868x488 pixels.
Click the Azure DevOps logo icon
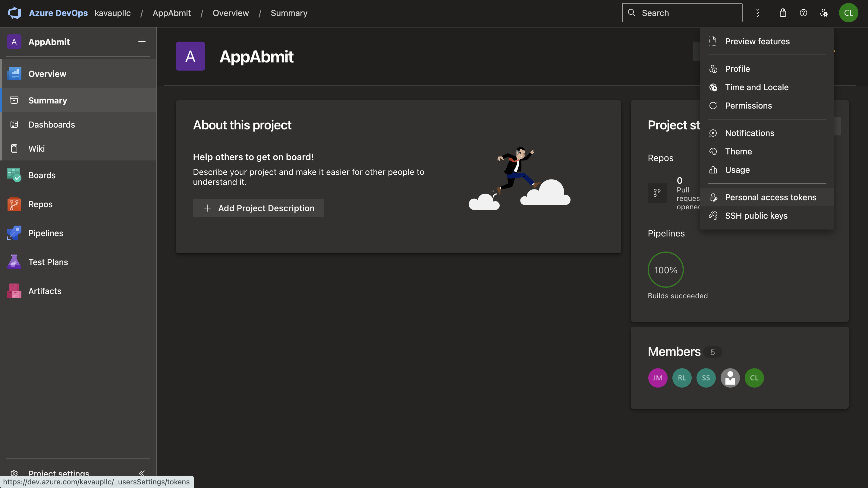(x=14, y=13)
